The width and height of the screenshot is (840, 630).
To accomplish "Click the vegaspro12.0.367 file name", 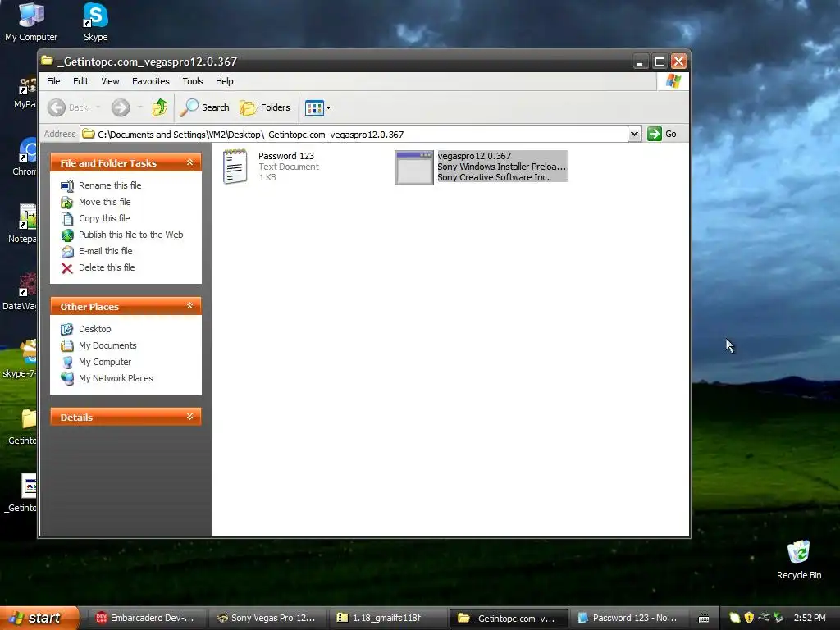I will pos(474,156).
